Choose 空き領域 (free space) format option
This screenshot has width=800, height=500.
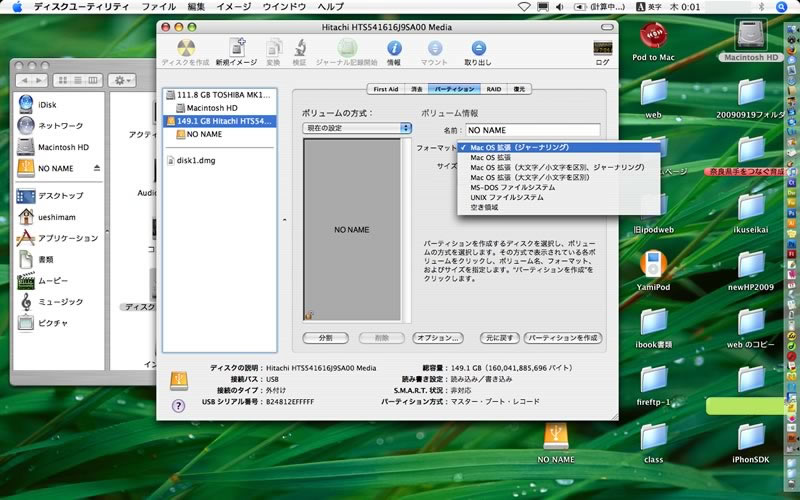click(x=559, y=207)
